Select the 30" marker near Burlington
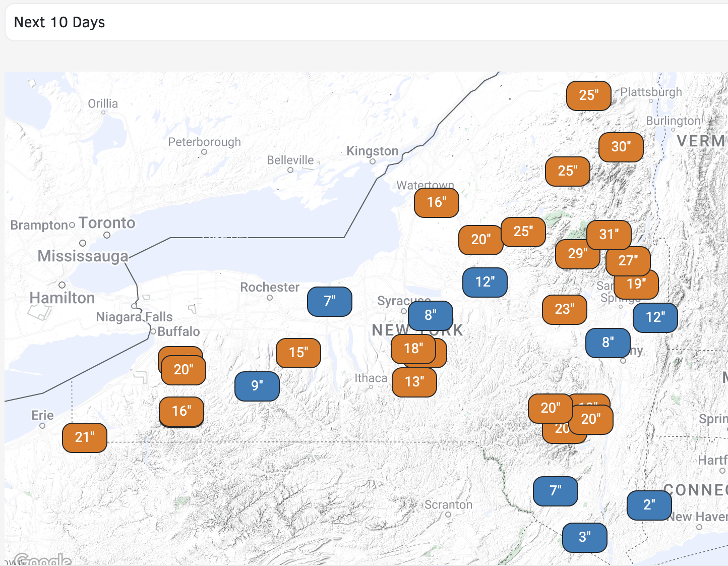This screenshot has height=566, width=728. [x=621, y=147]
